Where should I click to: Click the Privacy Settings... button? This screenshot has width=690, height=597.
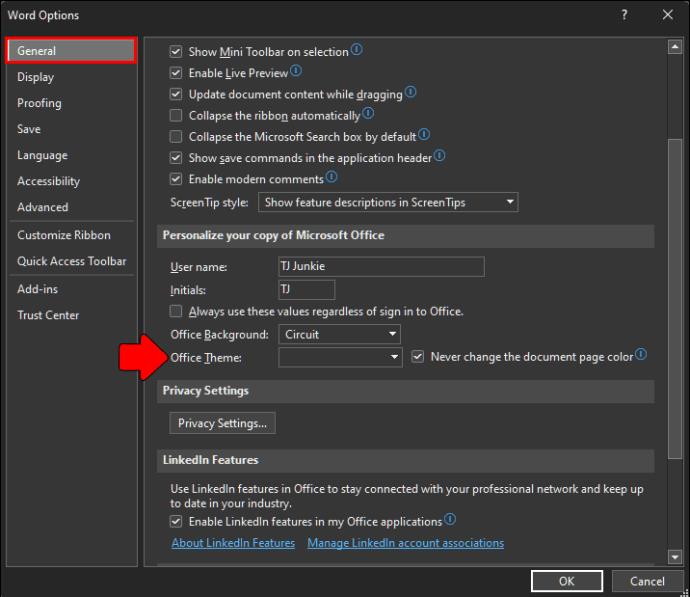tap(222, 423)
